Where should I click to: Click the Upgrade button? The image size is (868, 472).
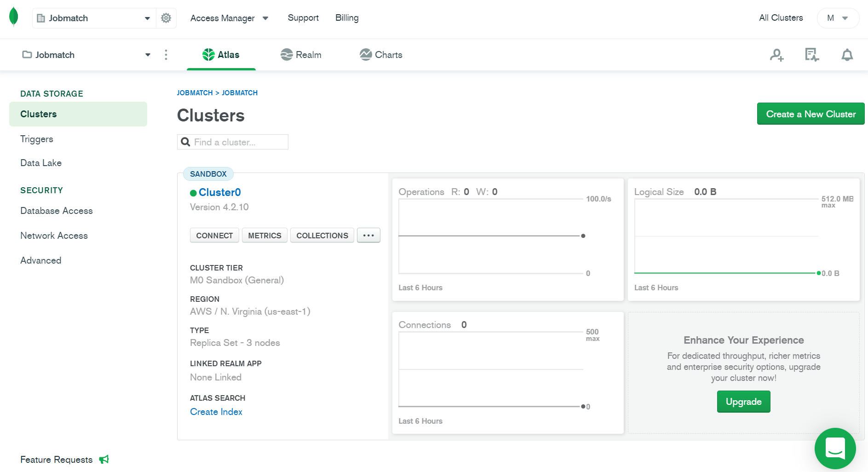[x=743, y=402]
